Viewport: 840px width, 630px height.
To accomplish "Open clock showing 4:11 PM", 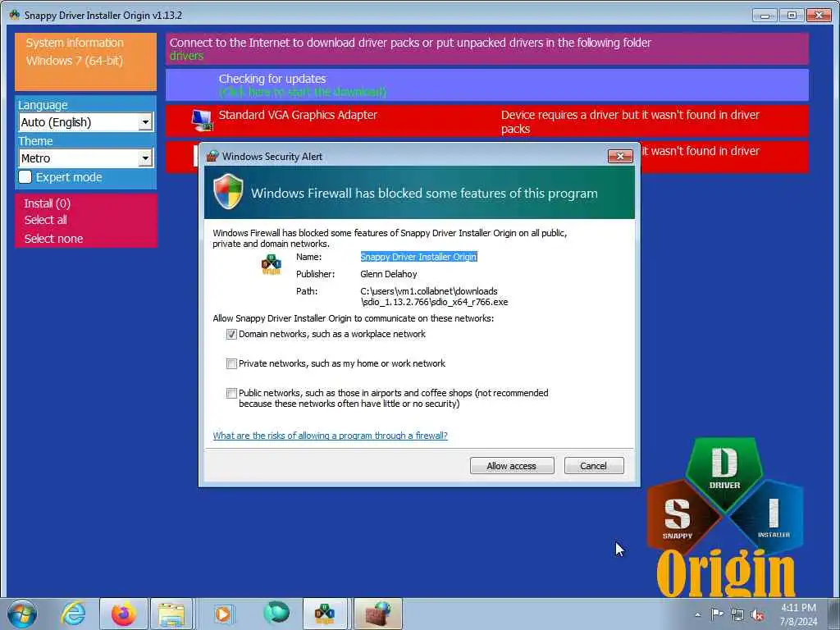I will pos(798,614).
